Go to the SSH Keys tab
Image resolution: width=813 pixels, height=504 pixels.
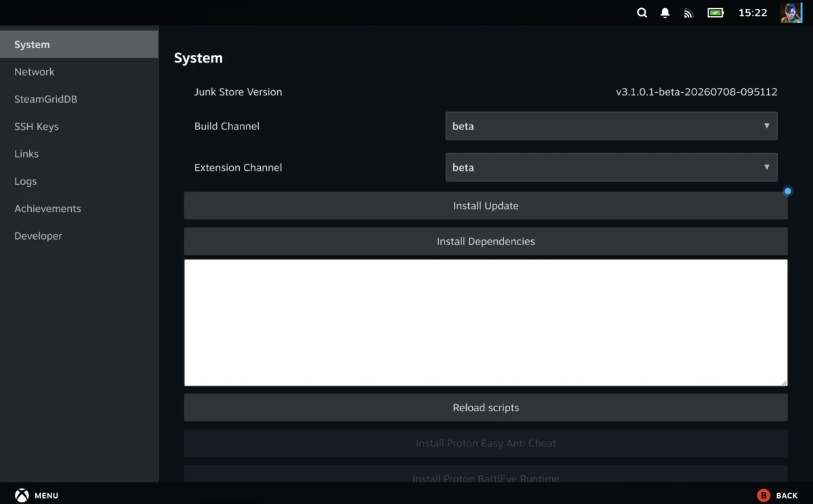[x=79, y=127]
